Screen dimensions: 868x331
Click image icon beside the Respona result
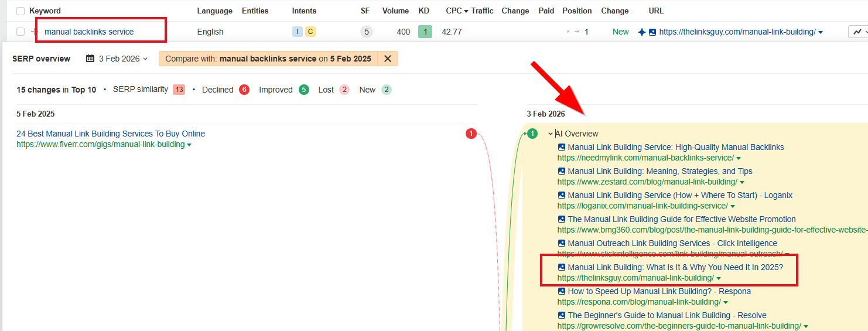562,291
